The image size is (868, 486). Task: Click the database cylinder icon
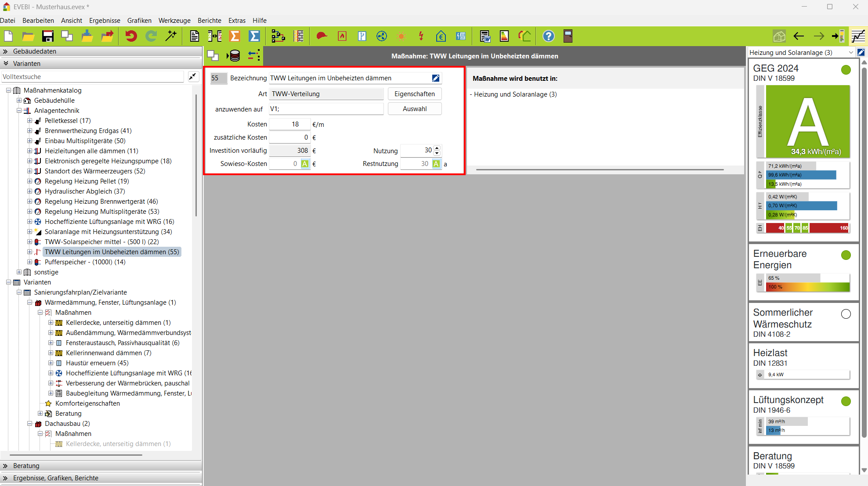click(235, 56)
